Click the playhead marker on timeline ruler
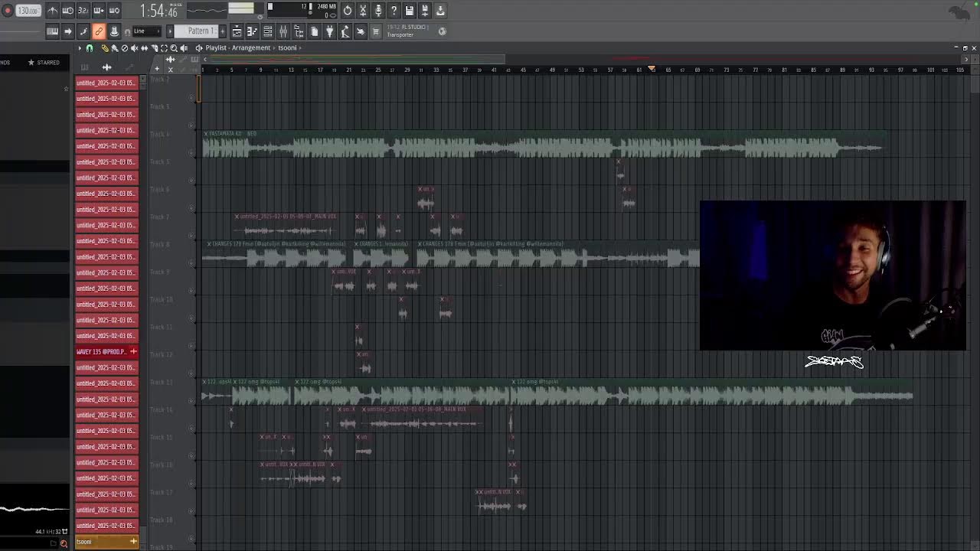 (652, 70)
